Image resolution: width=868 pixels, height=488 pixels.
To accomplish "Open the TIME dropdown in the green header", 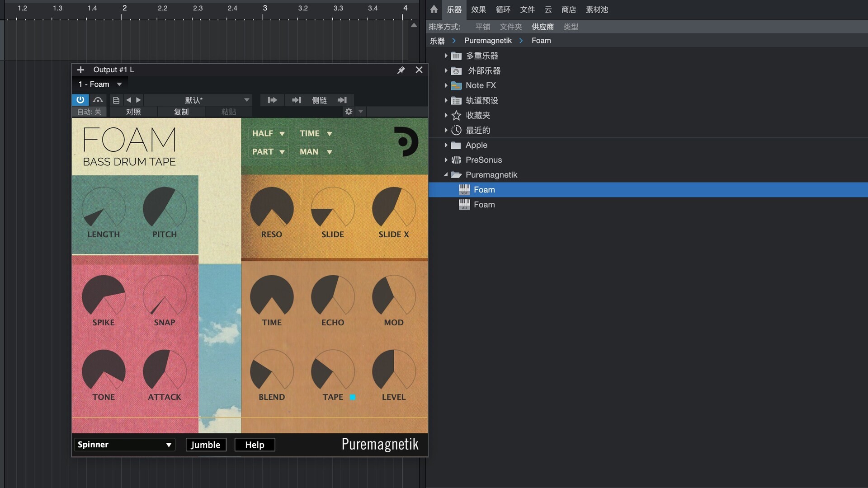I will pyautogui.click(x=316, y=133).
